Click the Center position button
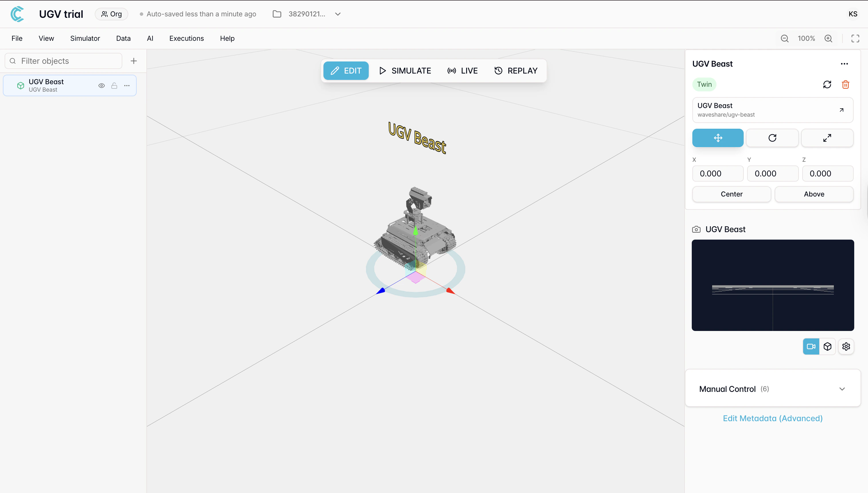 [731, 194]
